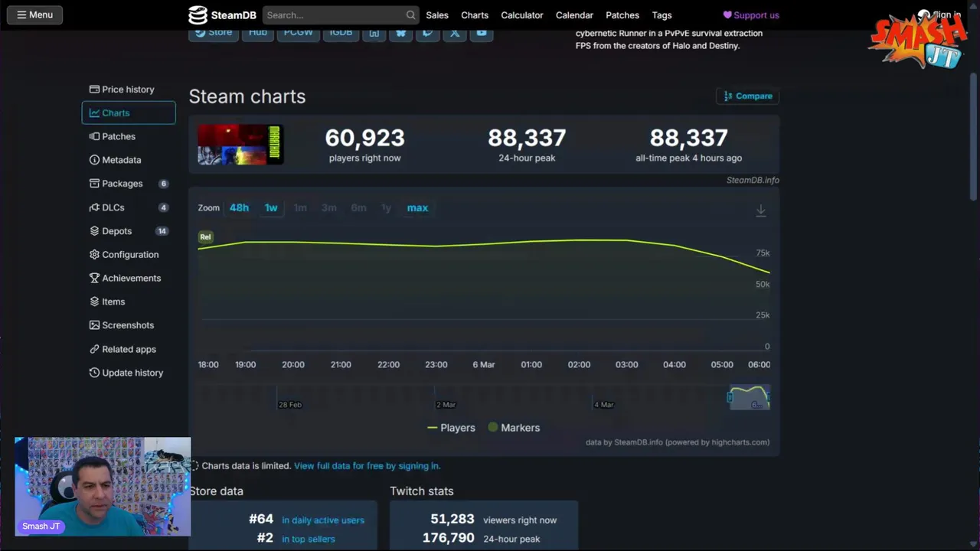Click the Depots count badge 14

pyautogui.click(x=162, y=231)
